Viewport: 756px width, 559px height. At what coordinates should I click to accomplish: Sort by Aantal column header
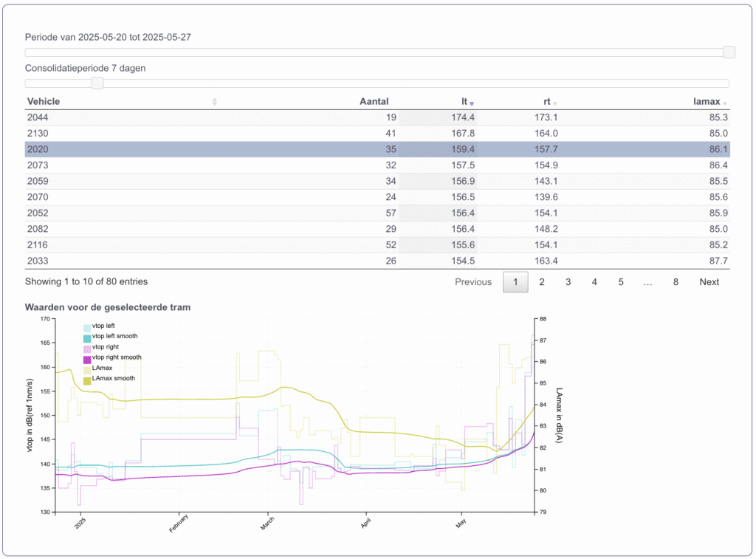coord(374,102)
